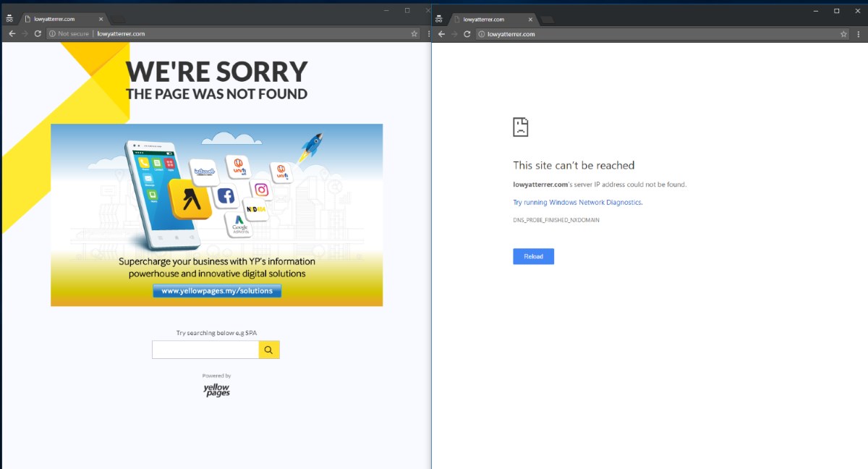Open new tab in right browser window
868x469 pixels.
pyautogui.click(x=548, y=20)
